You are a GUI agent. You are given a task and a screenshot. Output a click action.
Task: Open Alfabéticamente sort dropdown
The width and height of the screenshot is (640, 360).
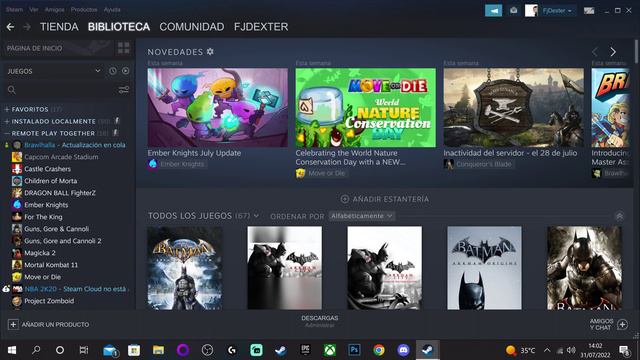(x=362, y=216)
